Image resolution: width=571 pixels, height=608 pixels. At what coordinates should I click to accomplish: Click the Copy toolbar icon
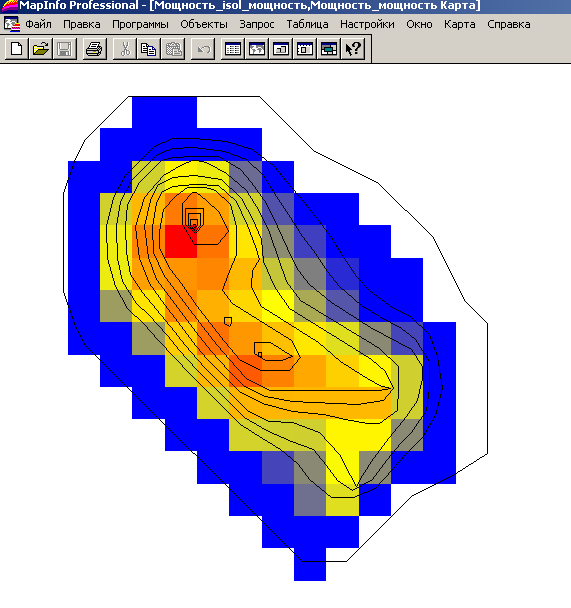[148, 49]
